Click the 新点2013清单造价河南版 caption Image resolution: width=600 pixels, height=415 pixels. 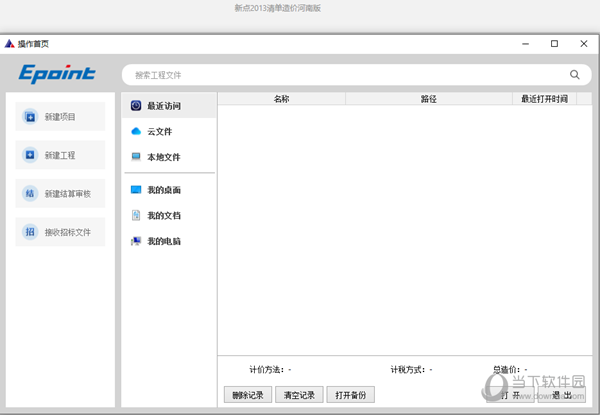(278, 8)
